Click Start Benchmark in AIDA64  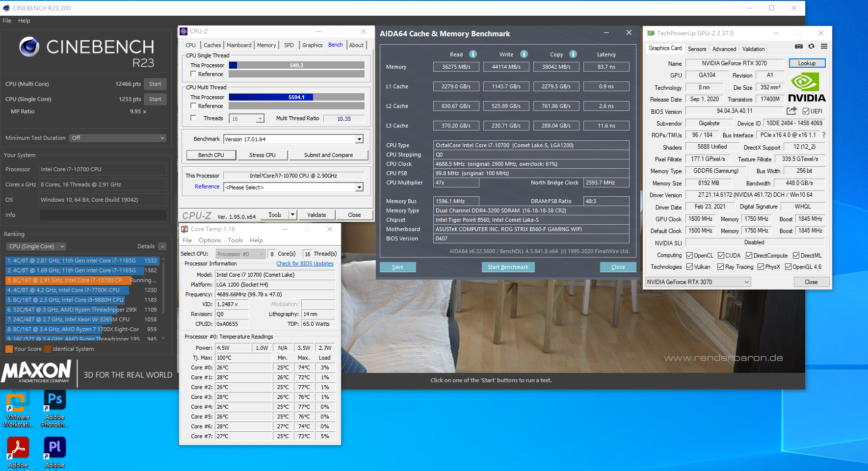[508, 267]
